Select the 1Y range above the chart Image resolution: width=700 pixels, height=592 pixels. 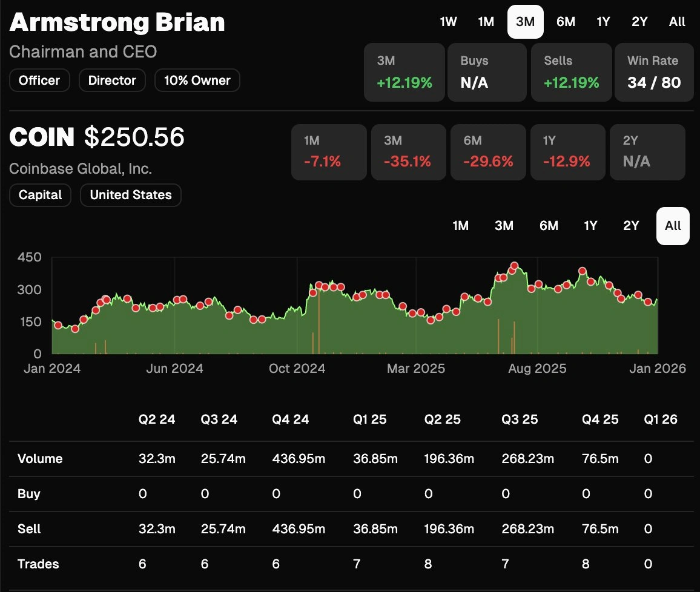[x=590, y=226]
